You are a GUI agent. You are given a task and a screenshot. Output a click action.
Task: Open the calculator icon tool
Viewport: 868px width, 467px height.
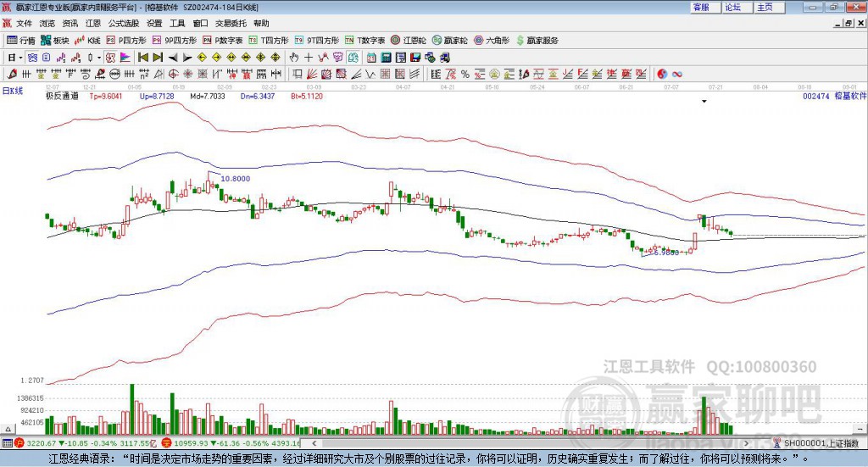pos(386,58)
